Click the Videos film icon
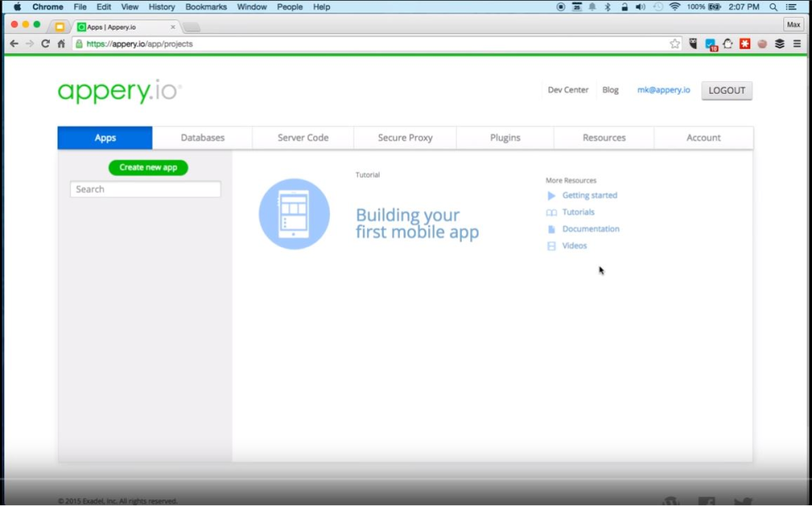The height and width of the screenshot is (506, 812). [x=551, y=245]
